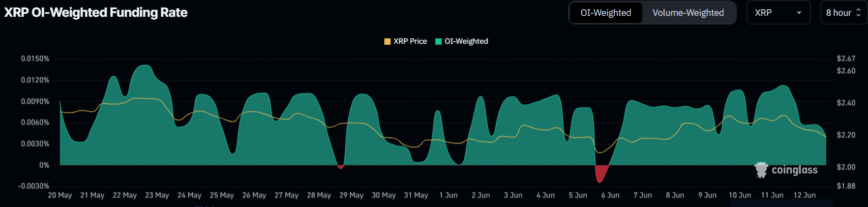The image size is (868, 207).
Task: Click the 29 May date label
Action: (x=351, y=195)
